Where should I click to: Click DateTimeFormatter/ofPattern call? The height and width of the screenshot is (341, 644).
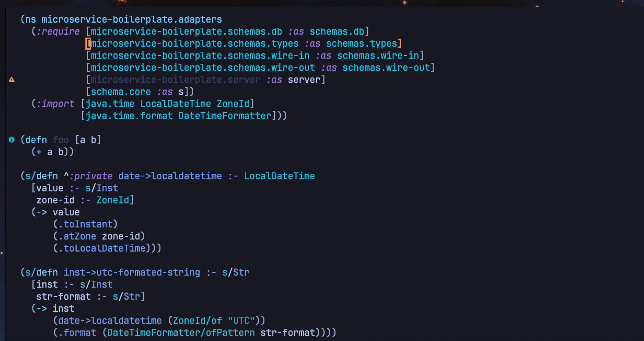[181, 333]
